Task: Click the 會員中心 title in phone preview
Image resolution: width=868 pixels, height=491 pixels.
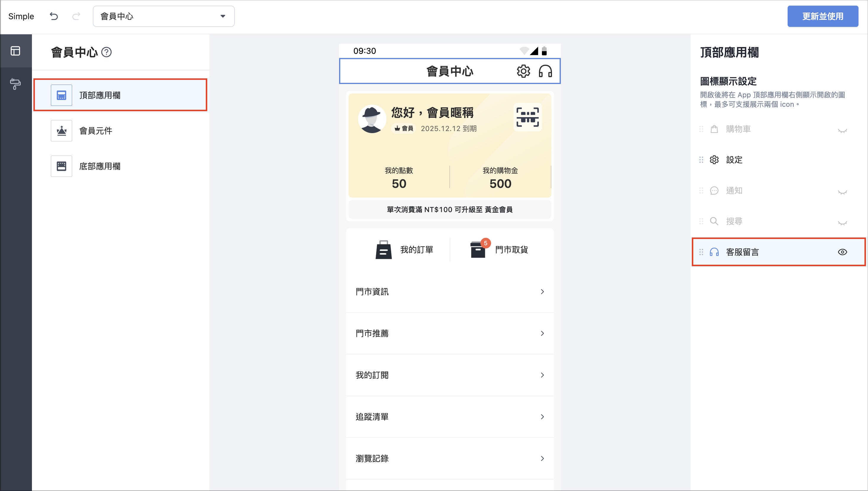Action: point(450,71)
